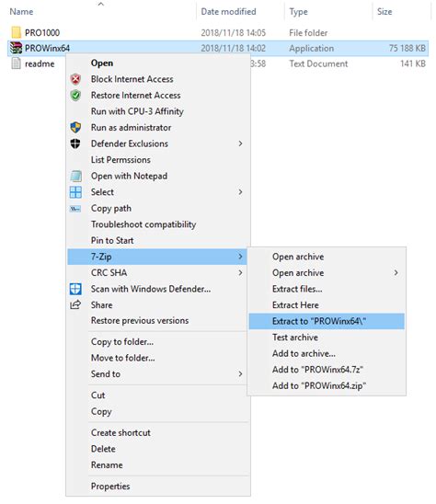Screen dimensions: 436x504
Task: Expand the Defender Exclusions submenu arrow
Action: (240, 143)
